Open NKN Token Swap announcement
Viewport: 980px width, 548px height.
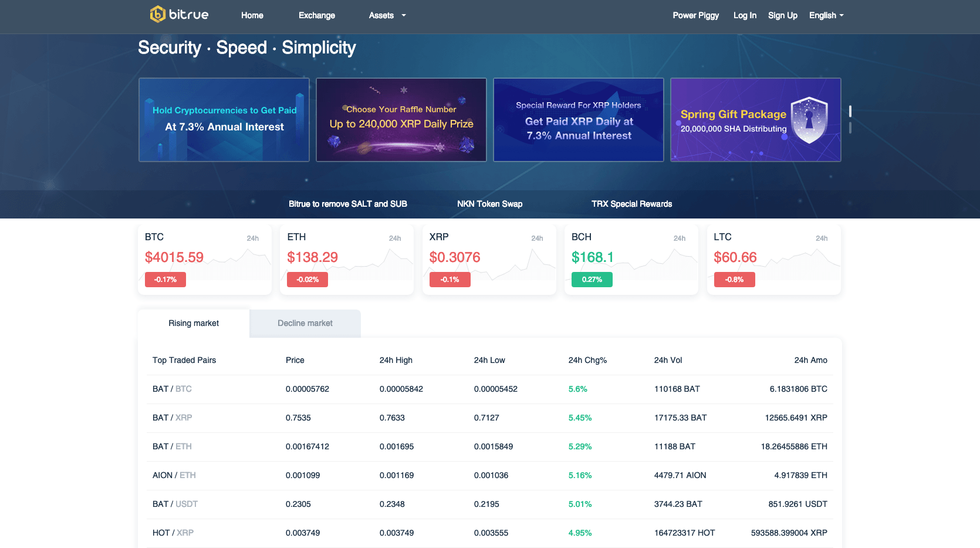(490, 204)
